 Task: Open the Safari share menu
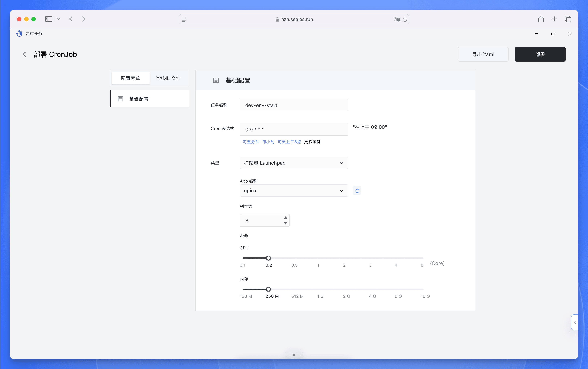pyautogui.click(x=541, y=19)
